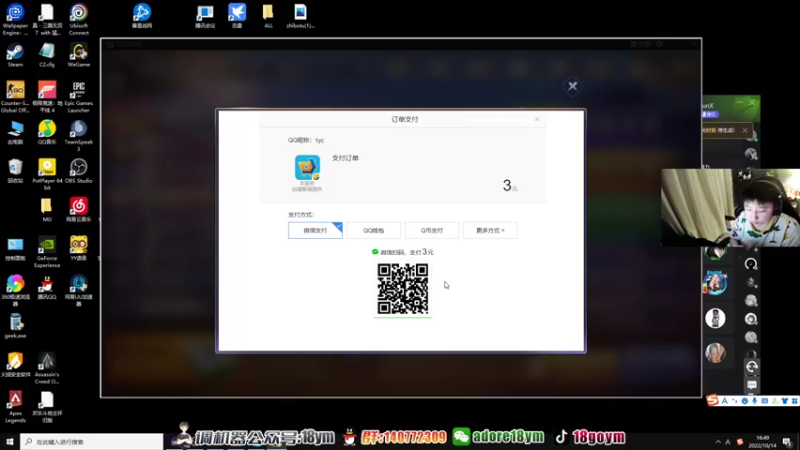Dismiss the notification banner in chat window
Image resolution: width=800 pixels, height=450 pixels.
[745, 130]
